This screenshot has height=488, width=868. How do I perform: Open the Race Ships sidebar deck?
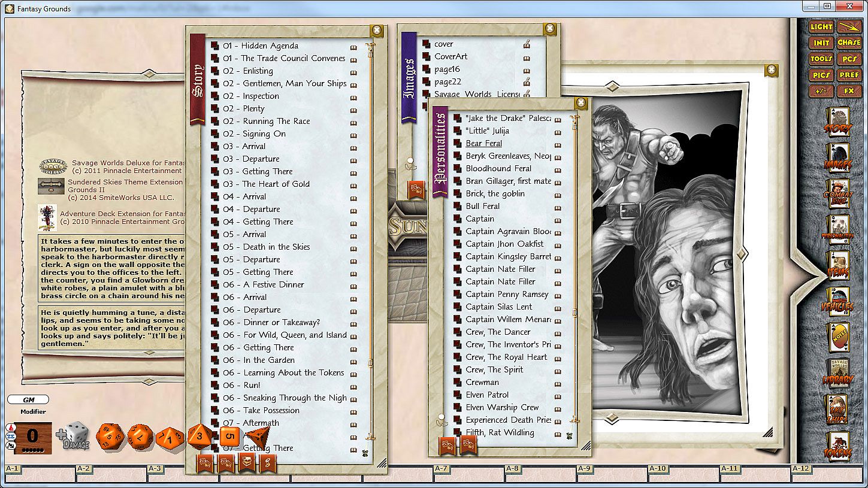(837, 410)
